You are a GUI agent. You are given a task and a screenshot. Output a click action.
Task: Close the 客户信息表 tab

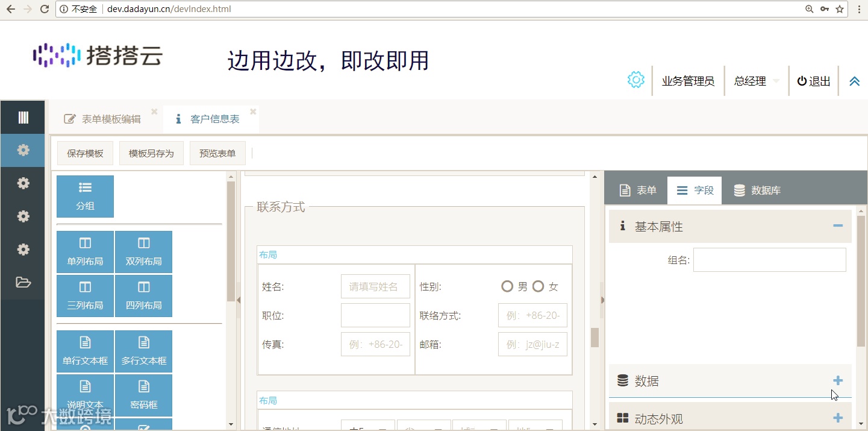pos(253,112)
